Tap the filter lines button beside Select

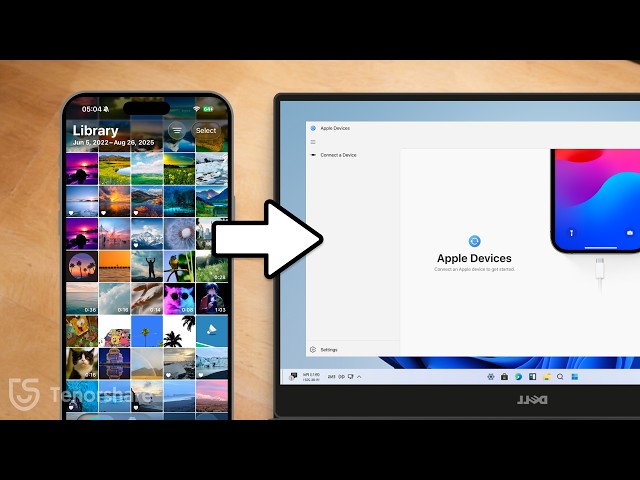(x=177, y=131)
